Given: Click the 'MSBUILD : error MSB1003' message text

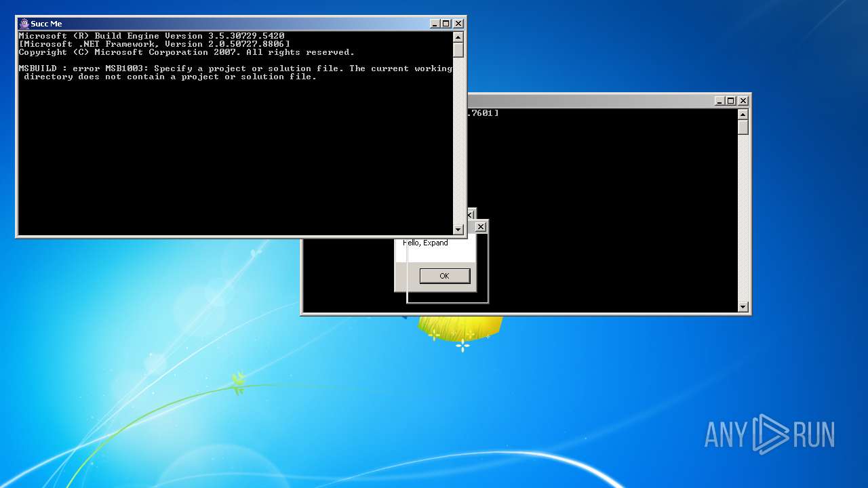Looking at the screenshot, I should (235, 73).
